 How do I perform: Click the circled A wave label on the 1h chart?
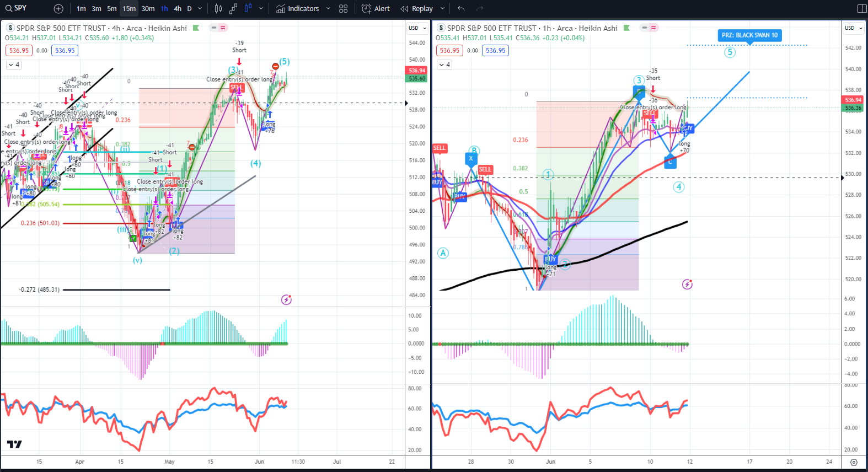click(x=443, y=253)
